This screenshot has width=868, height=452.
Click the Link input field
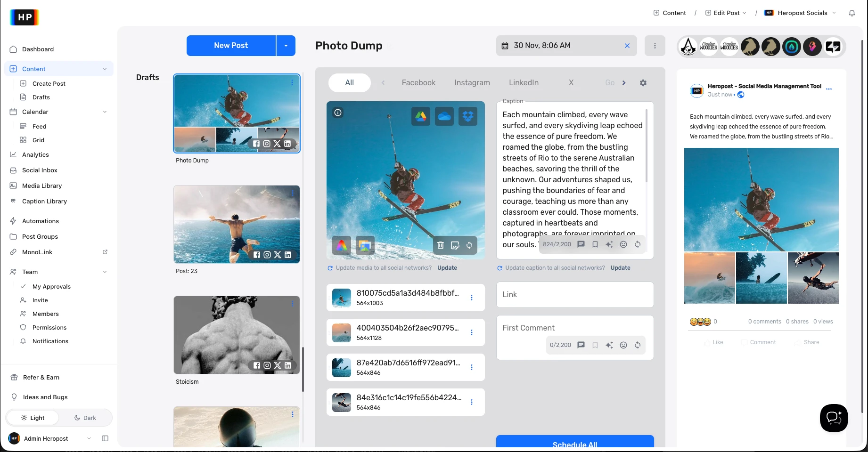(x=575, y=295)
